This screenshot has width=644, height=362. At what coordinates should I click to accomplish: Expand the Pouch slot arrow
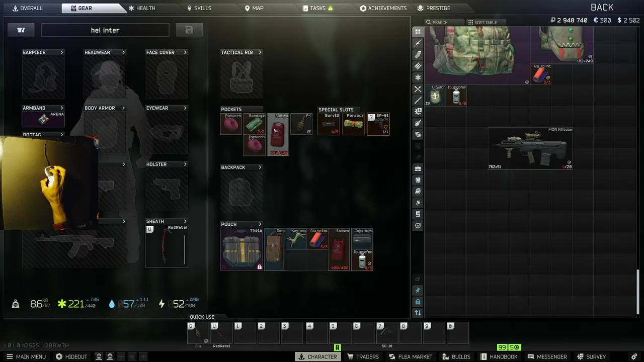point(260,224)
